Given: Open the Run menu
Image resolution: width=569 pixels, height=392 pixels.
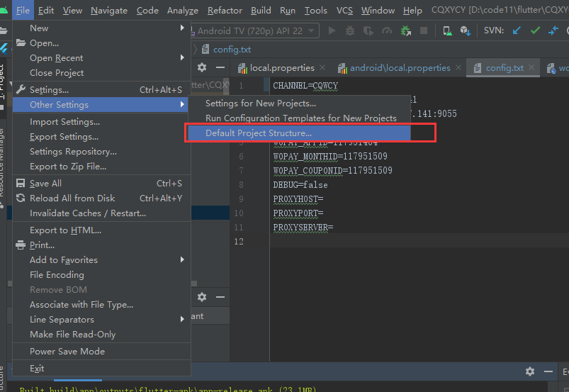Looking at the screenshot, I should pos(288,11).
